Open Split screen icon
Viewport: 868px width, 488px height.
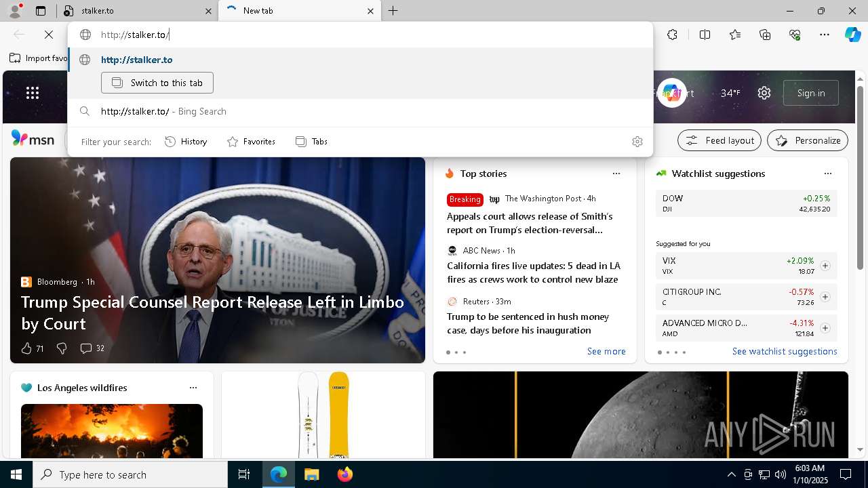705,35
